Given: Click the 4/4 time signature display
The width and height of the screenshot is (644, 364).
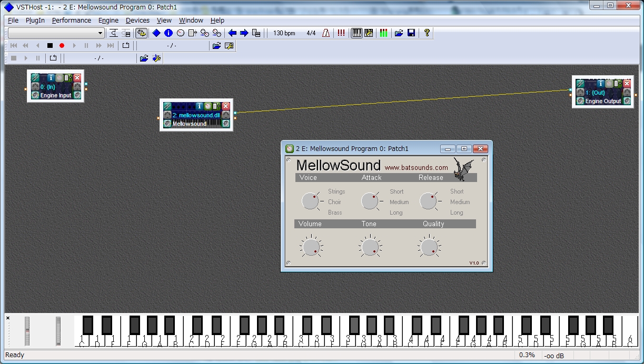Looking at the screenshot, I should tap(311, 33).
